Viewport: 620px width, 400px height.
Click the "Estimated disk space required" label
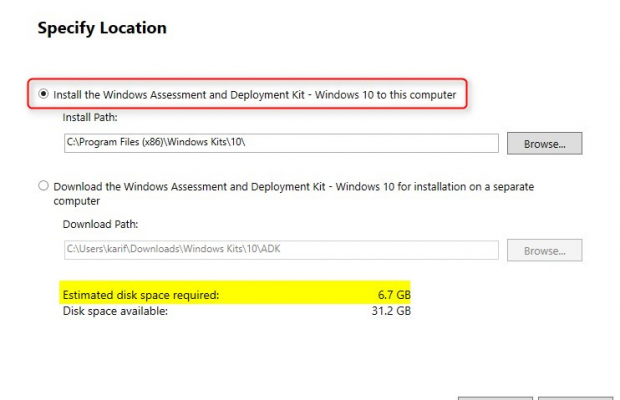click(x=140, y=295)
